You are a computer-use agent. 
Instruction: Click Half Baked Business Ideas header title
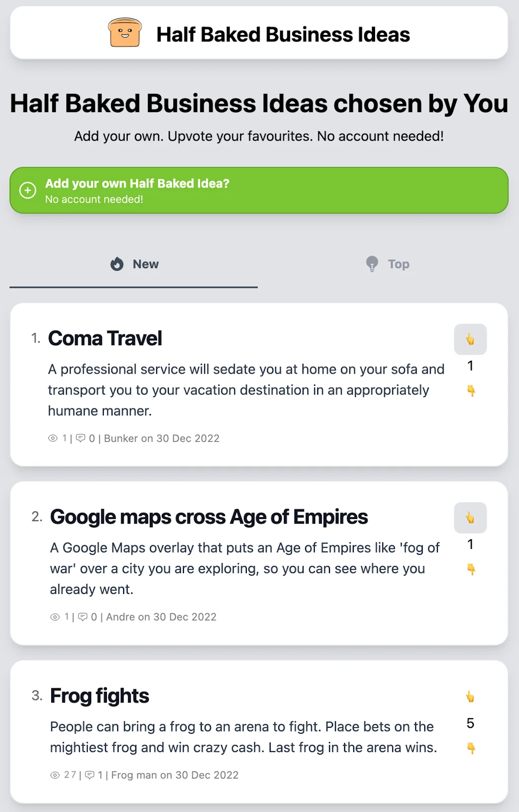283,34
